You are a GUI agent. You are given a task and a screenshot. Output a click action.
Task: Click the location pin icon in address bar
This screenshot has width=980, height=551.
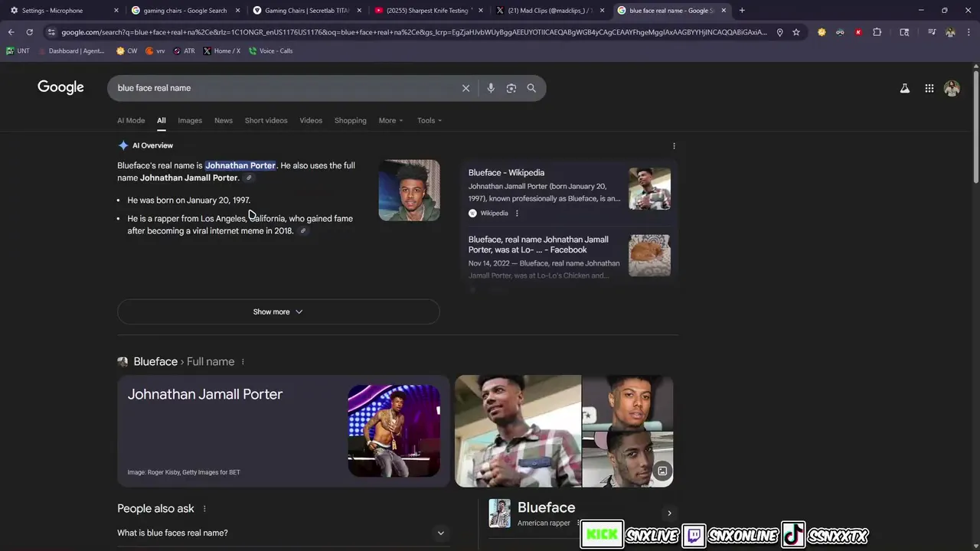click(779, 32)
